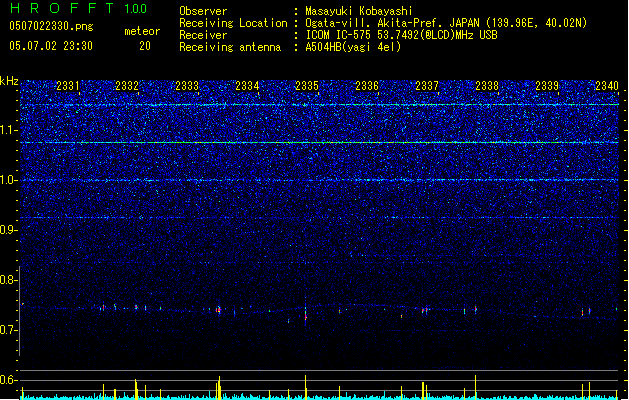Image resolution: width=629 pixels, height=400 pixels.
Task: Click the time marker 2340
Action: tap(607, 85)
